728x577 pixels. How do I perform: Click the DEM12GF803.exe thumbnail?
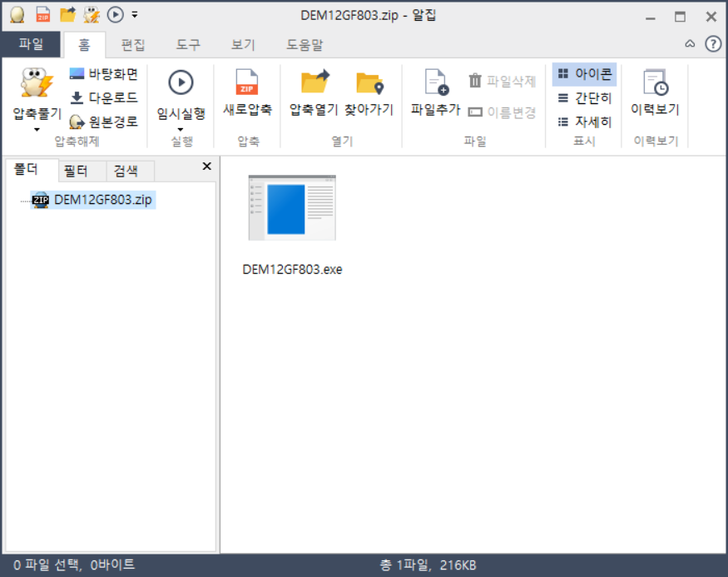click(292, 207)
